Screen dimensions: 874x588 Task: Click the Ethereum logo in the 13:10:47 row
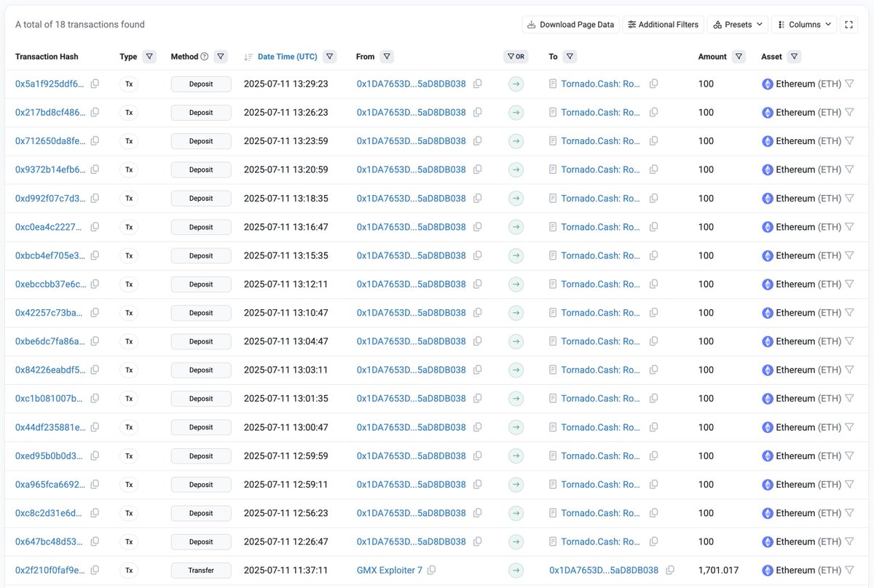(x=768, y=313)
